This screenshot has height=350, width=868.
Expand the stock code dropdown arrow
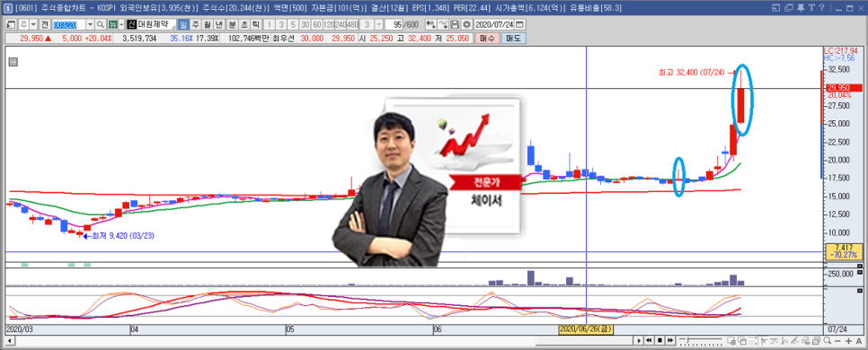90,25
